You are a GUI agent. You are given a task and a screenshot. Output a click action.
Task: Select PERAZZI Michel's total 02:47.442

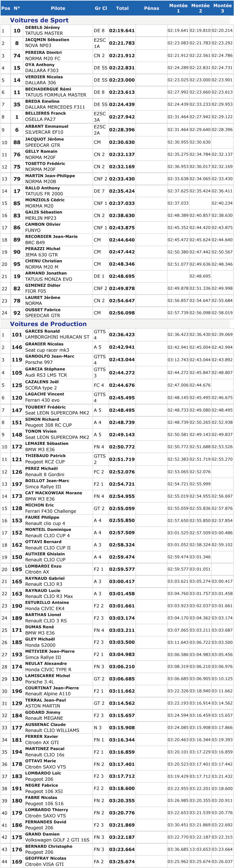click(122, 252)
